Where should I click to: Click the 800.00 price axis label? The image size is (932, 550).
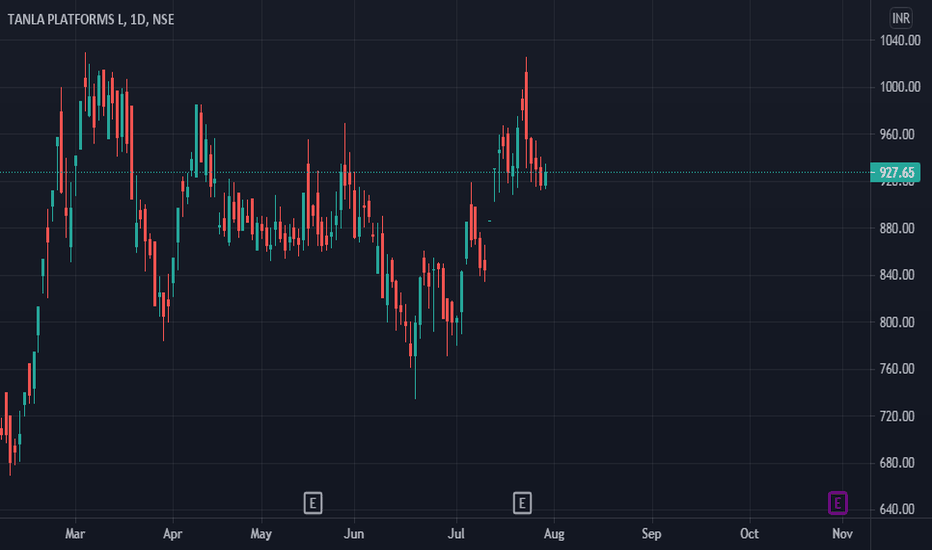(897, 322)
